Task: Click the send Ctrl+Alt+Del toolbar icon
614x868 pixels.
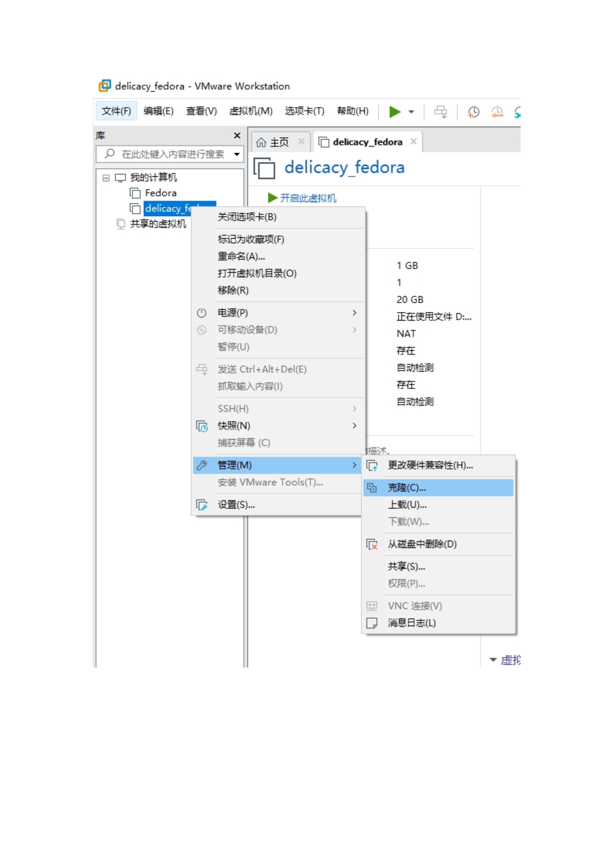Action: pyautogui.click(x=440, y=112)
